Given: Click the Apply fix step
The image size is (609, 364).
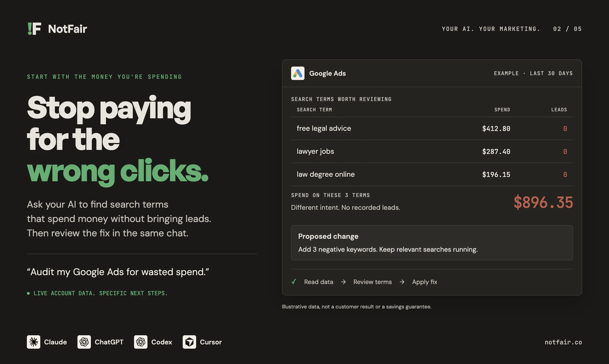Looking at the screenshot, I should click(425, 282).
